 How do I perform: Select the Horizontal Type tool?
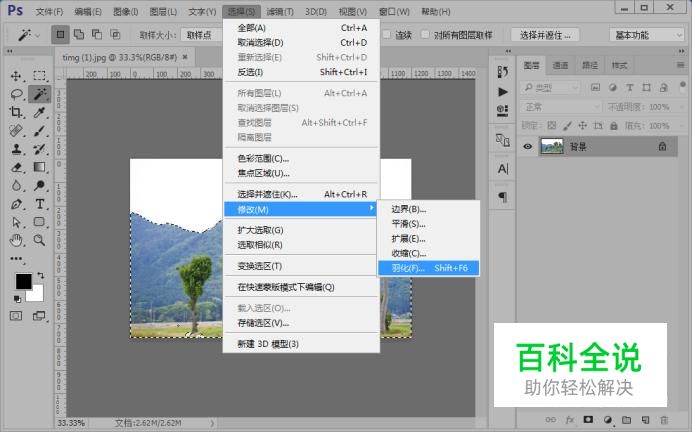(39, 204)
